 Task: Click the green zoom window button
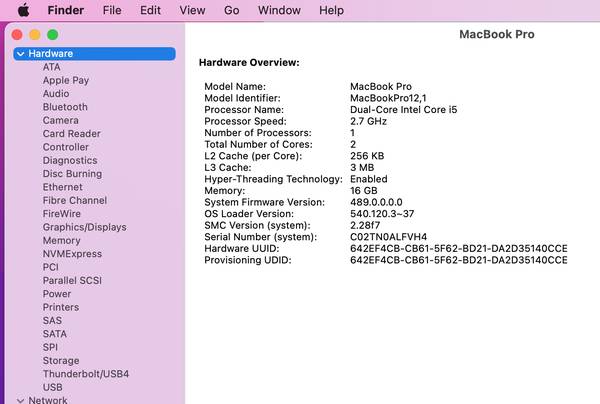(53, 34)
